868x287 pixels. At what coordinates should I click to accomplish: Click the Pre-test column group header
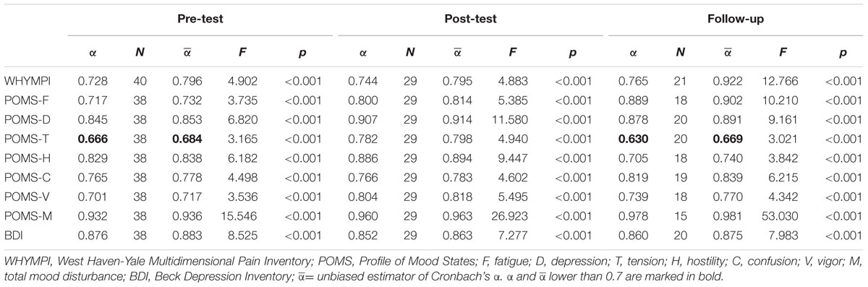point(199,21)
